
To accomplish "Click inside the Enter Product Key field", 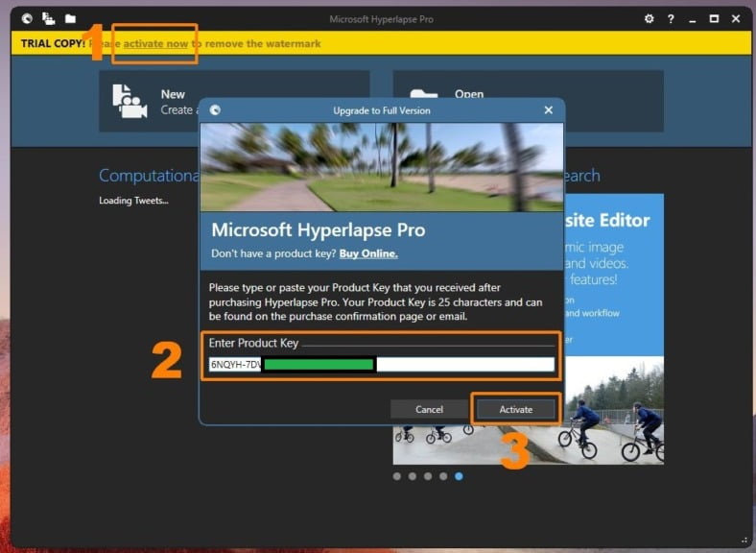I will [x=382, y=364].
